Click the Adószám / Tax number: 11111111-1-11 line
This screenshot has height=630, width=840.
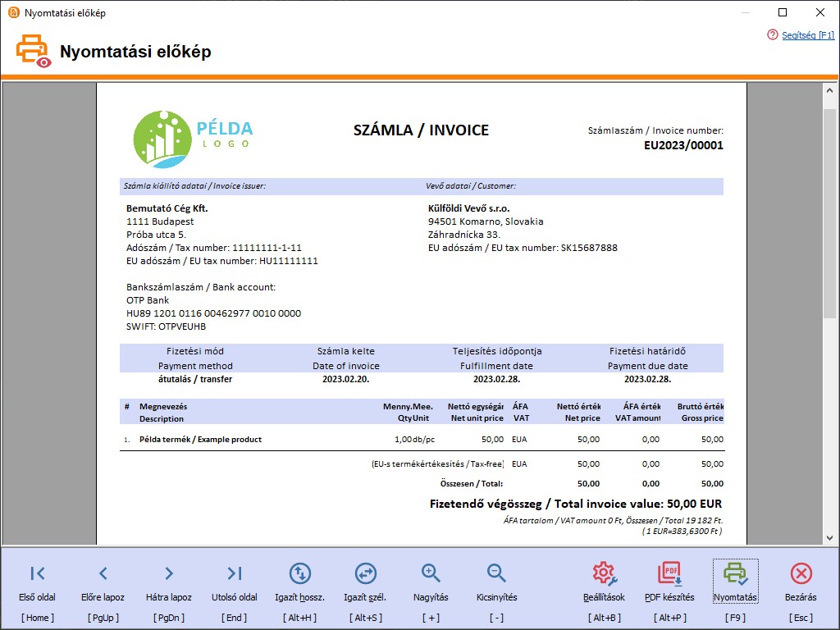point(214,248)
